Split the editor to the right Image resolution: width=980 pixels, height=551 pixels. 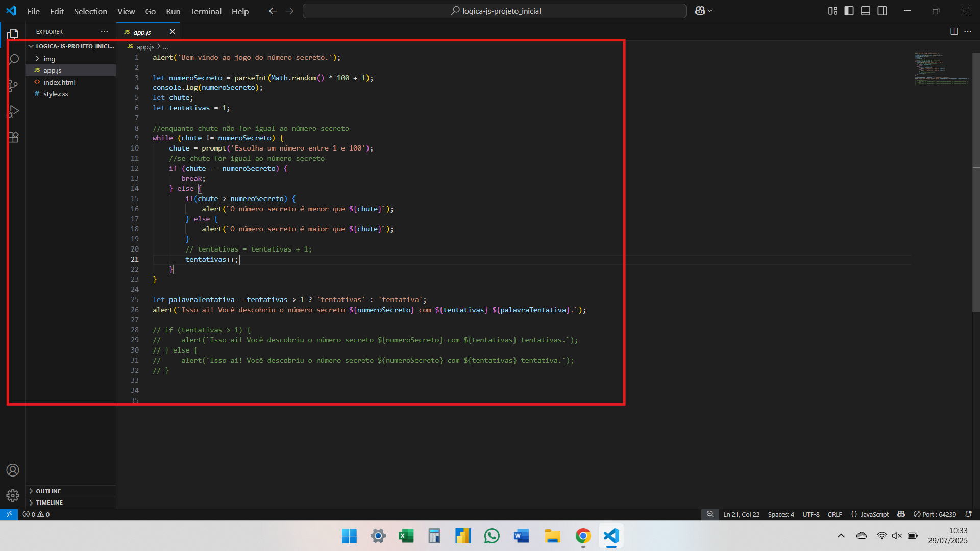coord(954,31)
